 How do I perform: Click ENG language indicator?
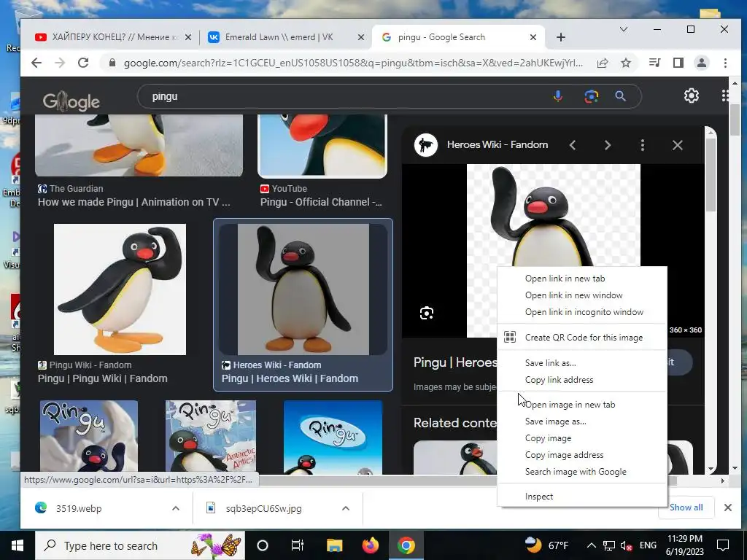coord(648,545)
